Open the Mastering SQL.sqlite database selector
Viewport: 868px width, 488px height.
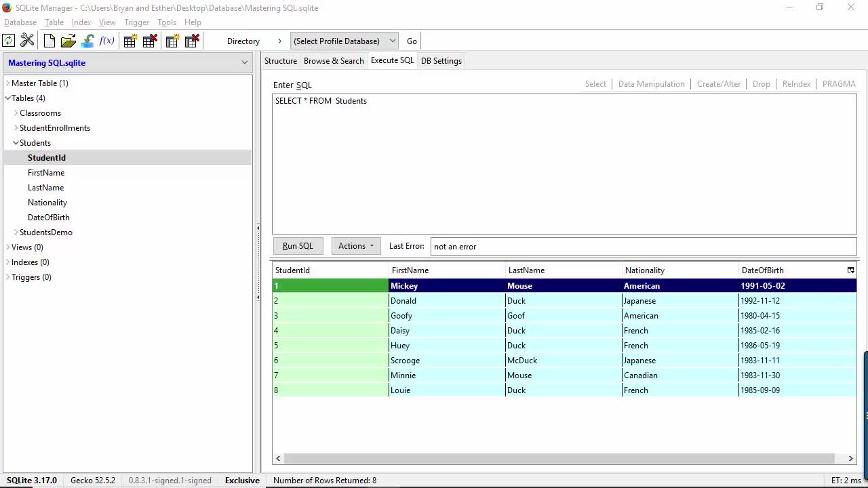coord(127,62)
